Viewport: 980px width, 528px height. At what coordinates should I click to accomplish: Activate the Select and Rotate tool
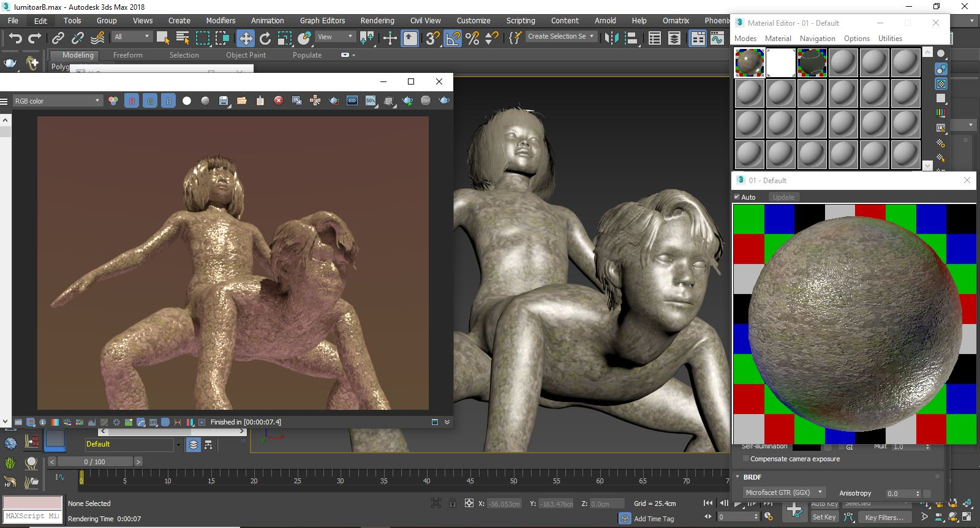(x=265, y=38)
